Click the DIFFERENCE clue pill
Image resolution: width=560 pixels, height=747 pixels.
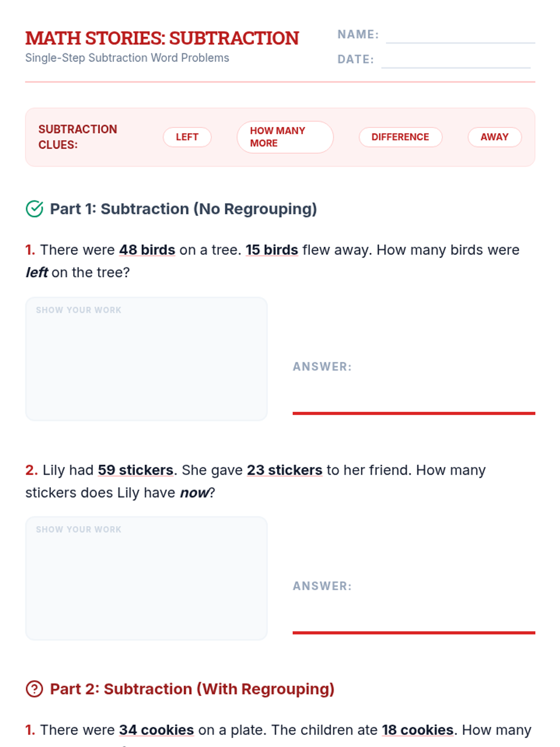coord(400,137)
